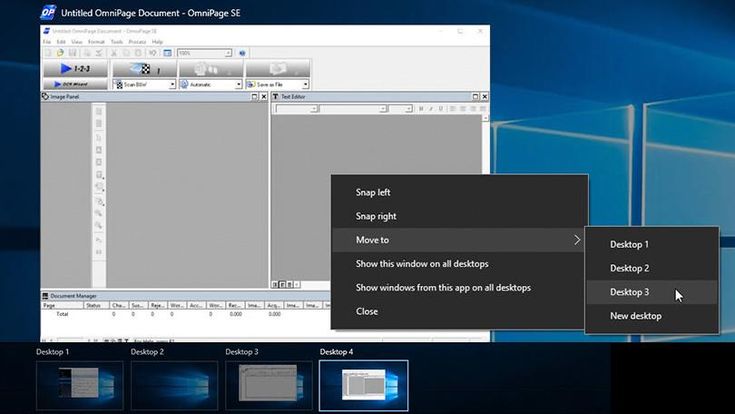Click the Cut scissors icon in toolbar
735x414 pixels.
pyautogui.click(x=113, y=53)
